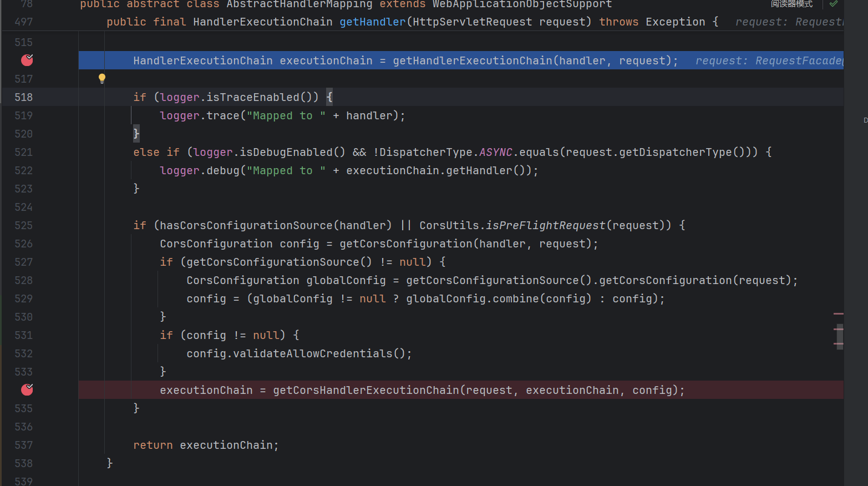The height and width of the screenshot is (486, 868).
Task: Click the bottom error stripe marker
Action: pos(838,344)
